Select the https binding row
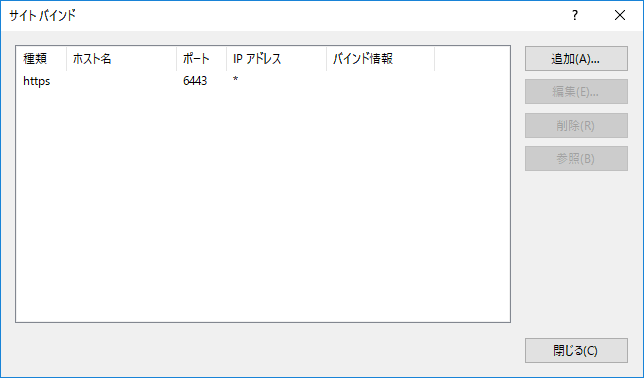The image size is (644, 378). coord(263,81)
